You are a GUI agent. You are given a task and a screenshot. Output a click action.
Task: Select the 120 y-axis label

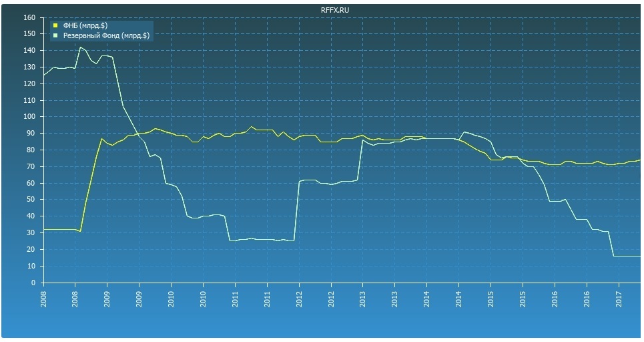29,84
